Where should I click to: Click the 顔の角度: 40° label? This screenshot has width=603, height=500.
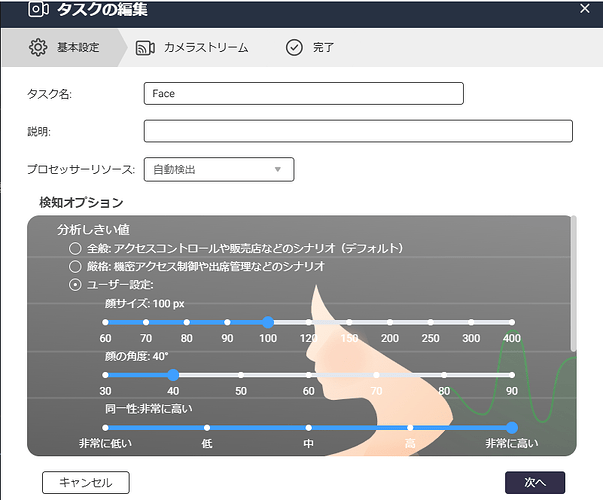pos(137,356)
